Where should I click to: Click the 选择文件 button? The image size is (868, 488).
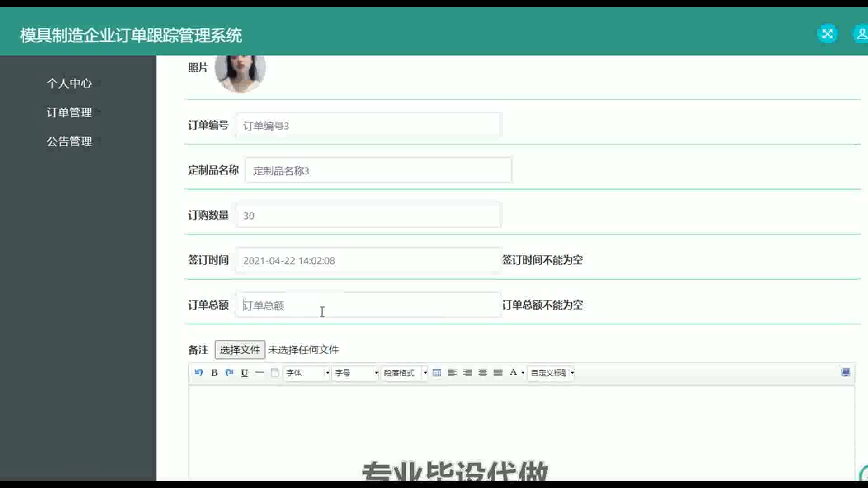[x=240, y=350]
